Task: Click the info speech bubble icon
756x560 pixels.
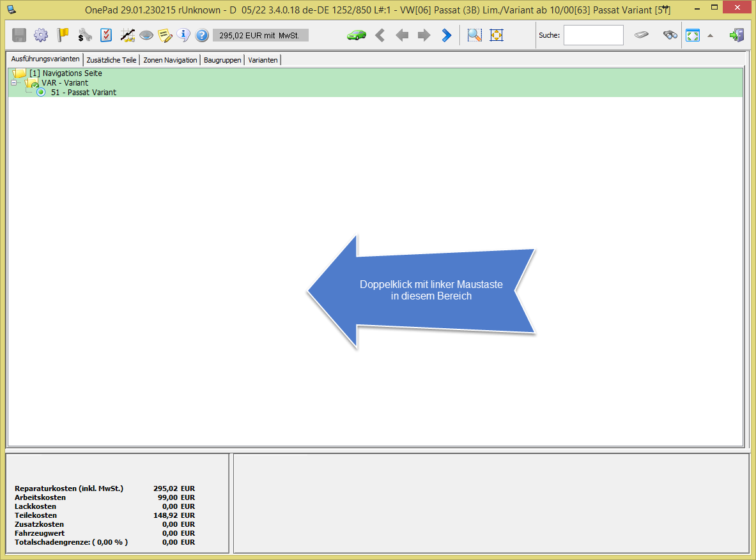Action: 183,34
